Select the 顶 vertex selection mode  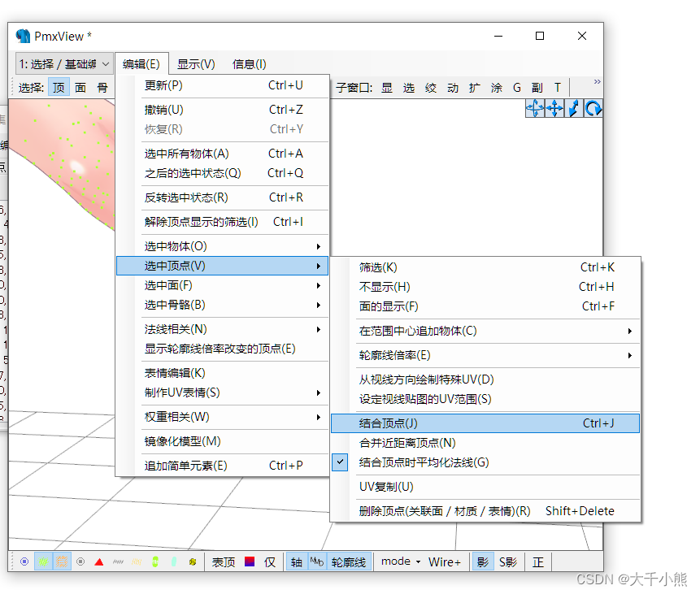coord(58,86)
